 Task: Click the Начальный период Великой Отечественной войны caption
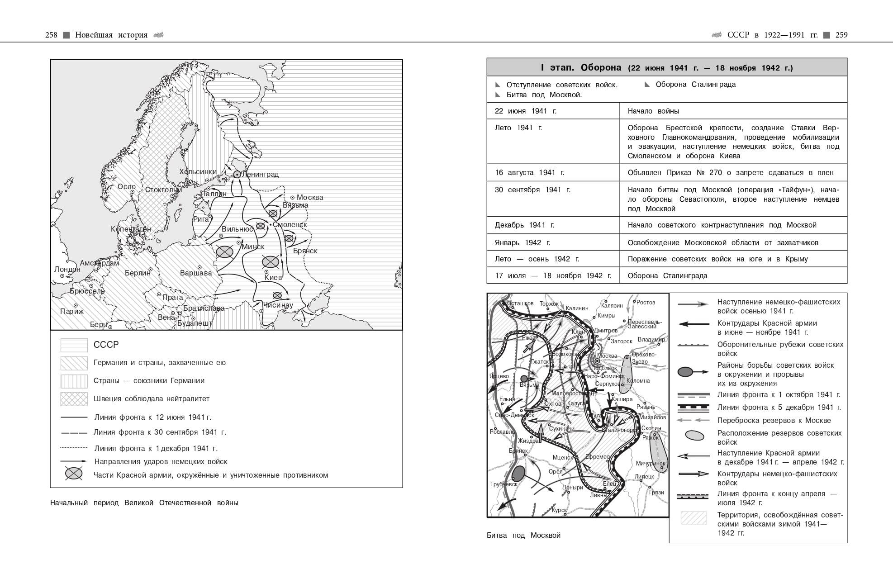[144, 503]
